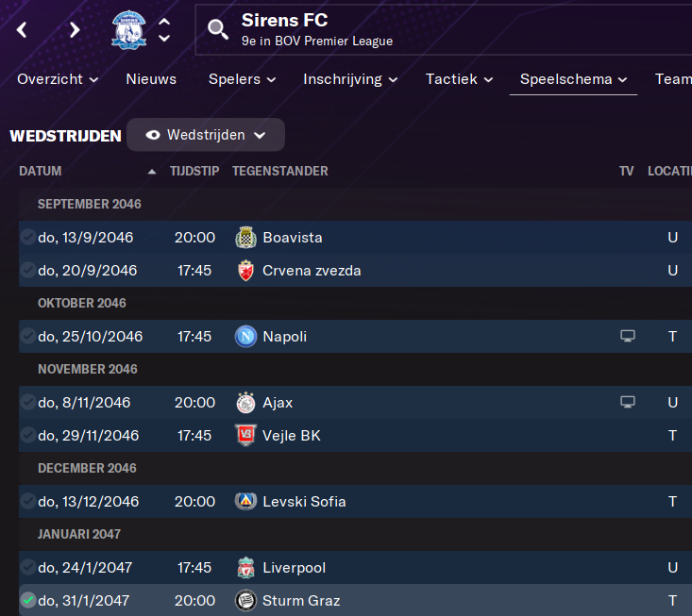
Task: Click the Sirens FC club badge
Action: pyautogui.click(x=129, y=29)
